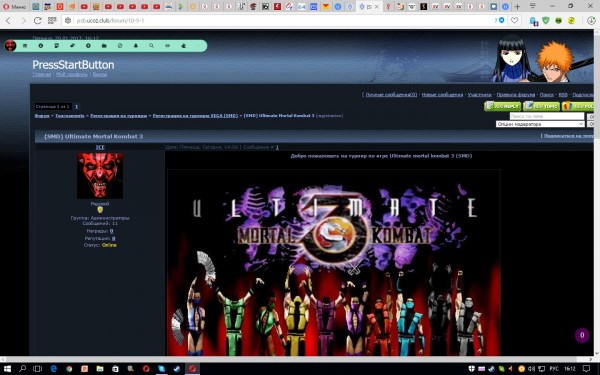Open user ICE profile link
The width and height of the screenshot is (600, 375).
click(x=100, y=147)
